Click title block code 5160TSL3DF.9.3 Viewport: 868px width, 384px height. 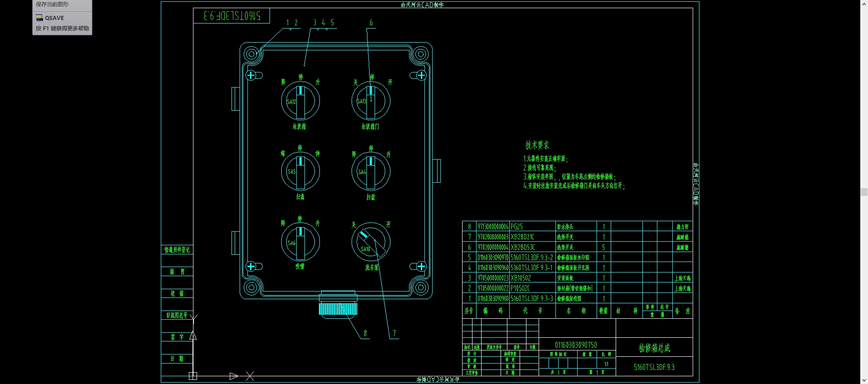654,367
